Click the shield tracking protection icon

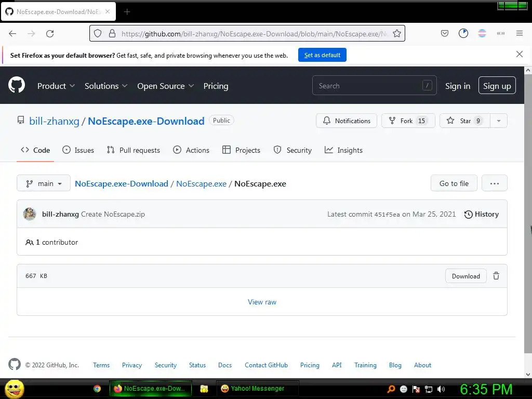98,34
